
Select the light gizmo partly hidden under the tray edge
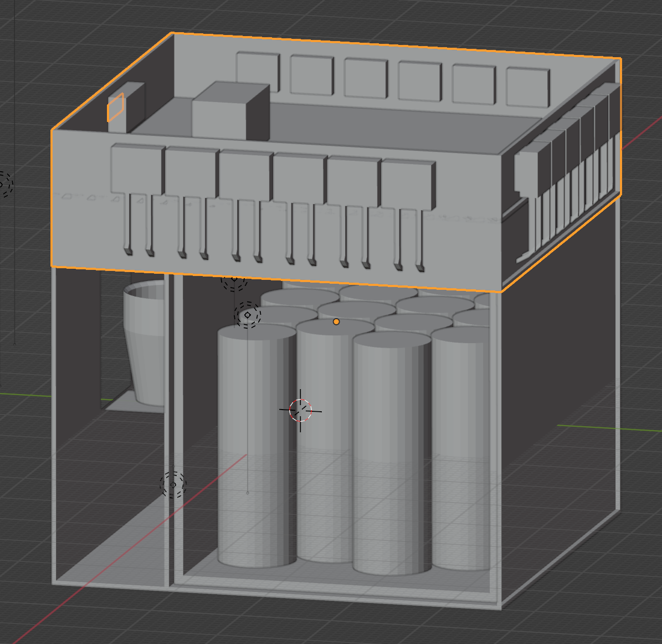tap(234, 280)
